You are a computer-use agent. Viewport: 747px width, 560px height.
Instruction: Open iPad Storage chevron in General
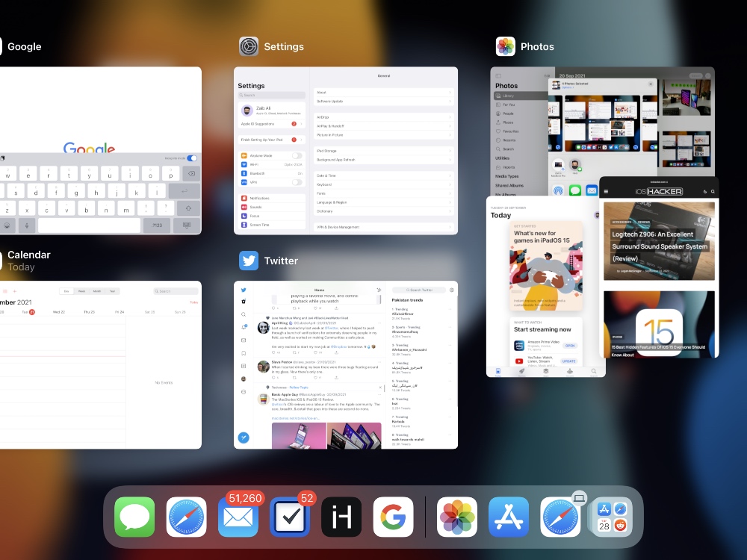coord(450,151)
